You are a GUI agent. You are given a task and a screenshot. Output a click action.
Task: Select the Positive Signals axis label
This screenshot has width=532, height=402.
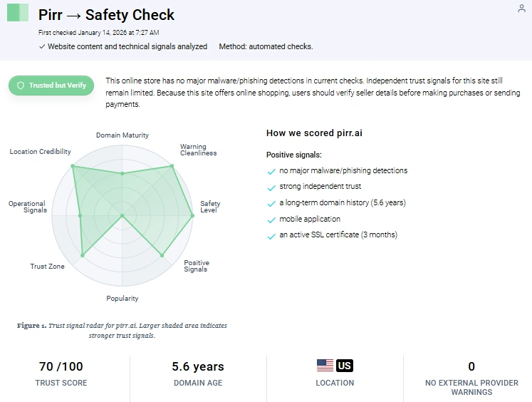pyautogui.click(x=197, y=266)
